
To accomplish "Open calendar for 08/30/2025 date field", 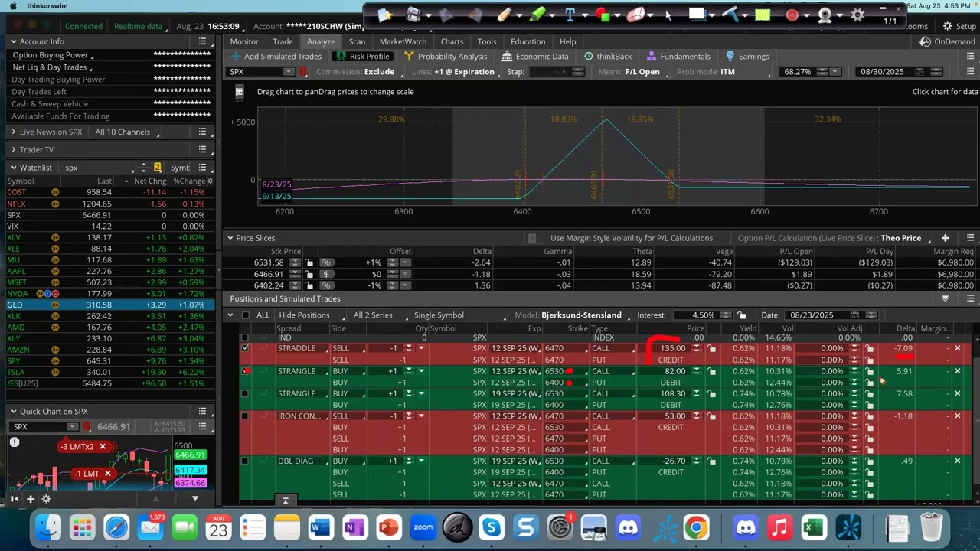I will 921,72.
